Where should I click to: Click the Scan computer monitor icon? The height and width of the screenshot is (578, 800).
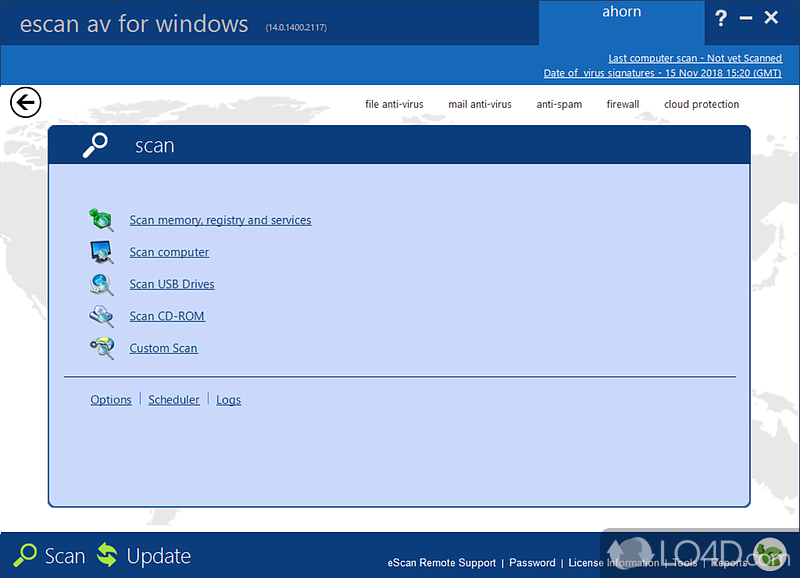pyautogui.click(x=101, y=252)
